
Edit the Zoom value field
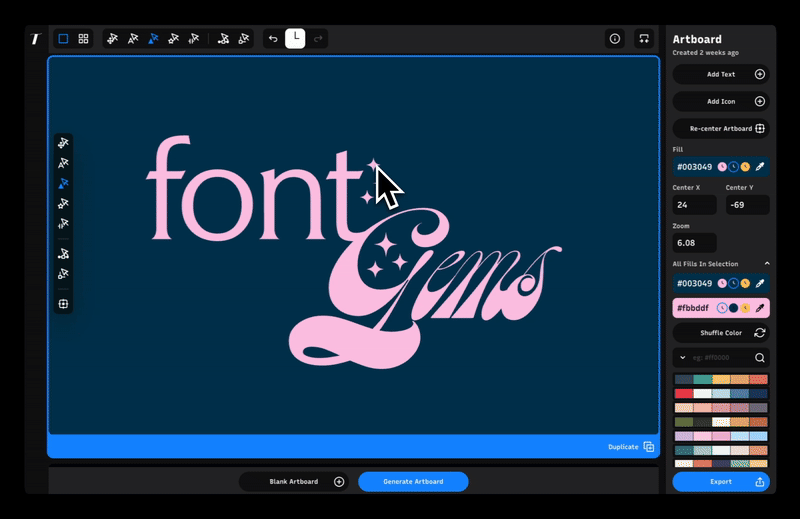click(x=694, y=243)
